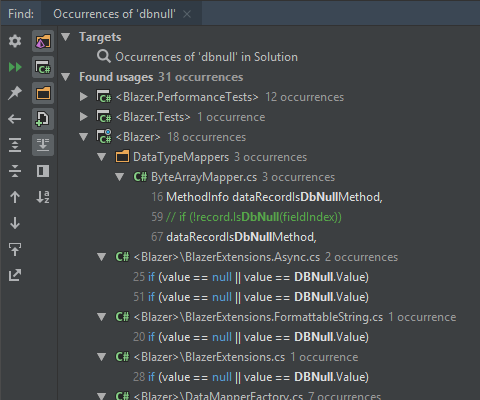The image size is (480, 400).
Task: Select the Occurrences of 'dbnull' tab
Action: point(114,14)
